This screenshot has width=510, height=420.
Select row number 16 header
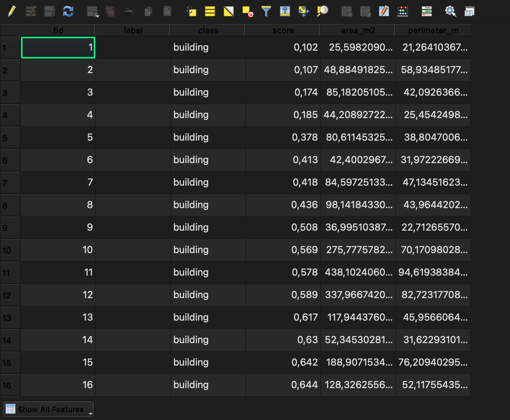(10, 385)
